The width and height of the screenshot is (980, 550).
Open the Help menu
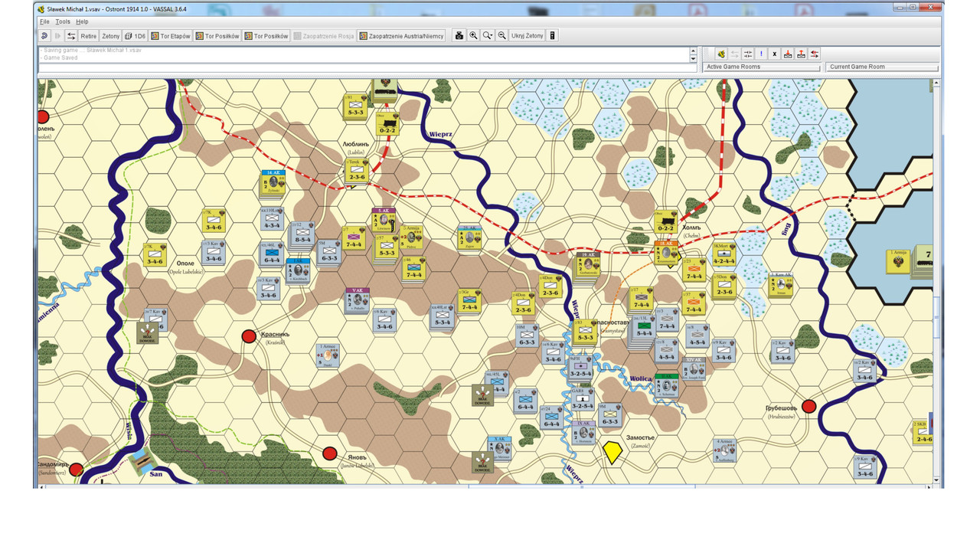tap(82, 21)
